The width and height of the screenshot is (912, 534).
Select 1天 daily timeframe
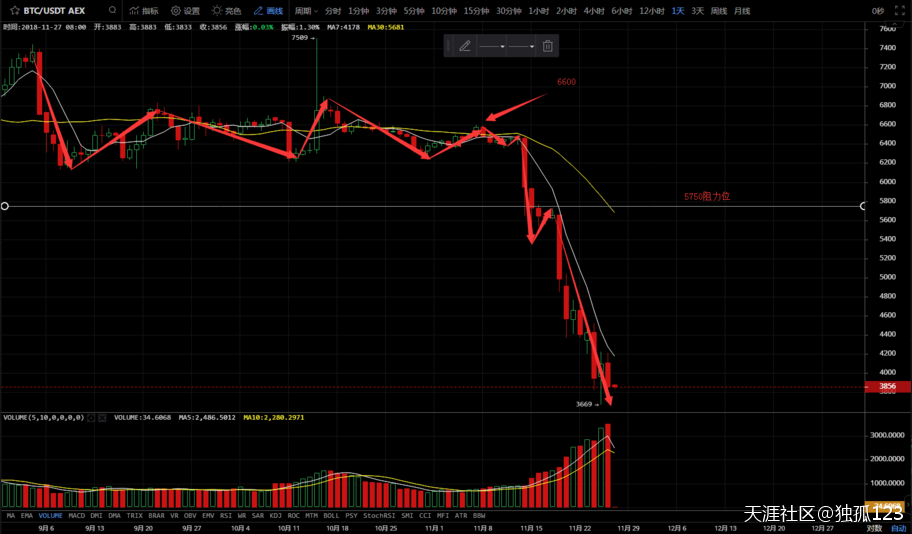coord(678,10)
